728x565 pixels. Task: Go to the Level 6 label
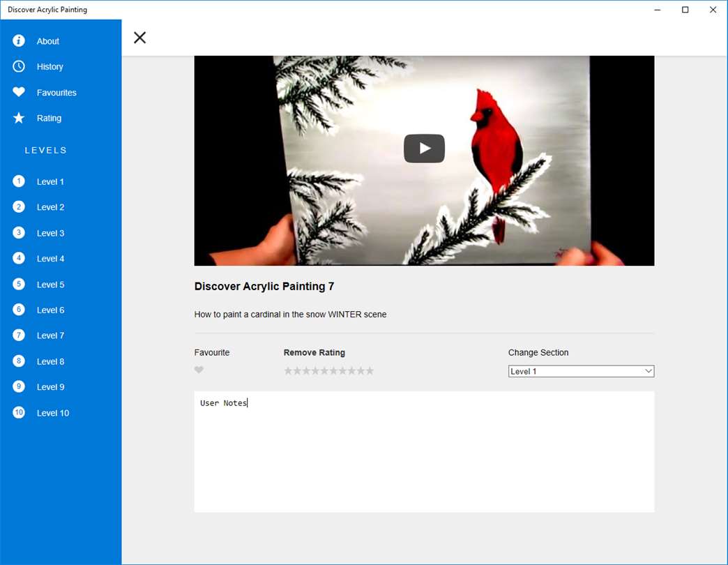coord(51,310)
